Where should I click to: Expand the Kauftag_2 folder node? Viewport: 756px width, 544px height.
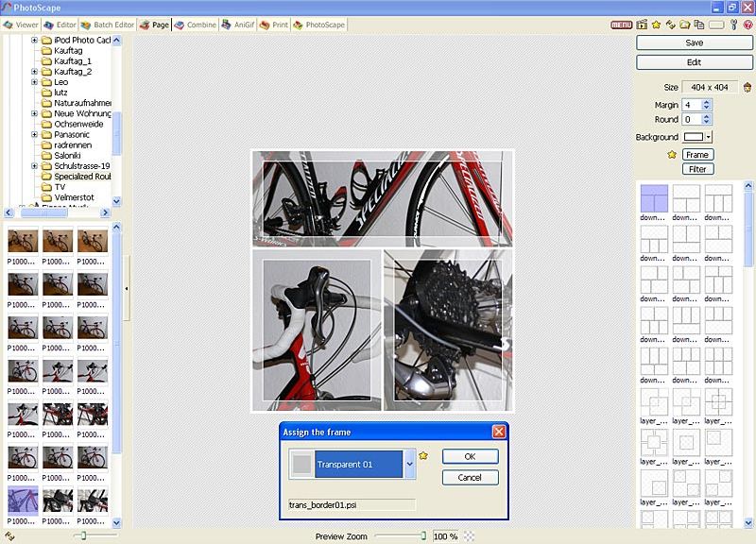tap(34, 72)
